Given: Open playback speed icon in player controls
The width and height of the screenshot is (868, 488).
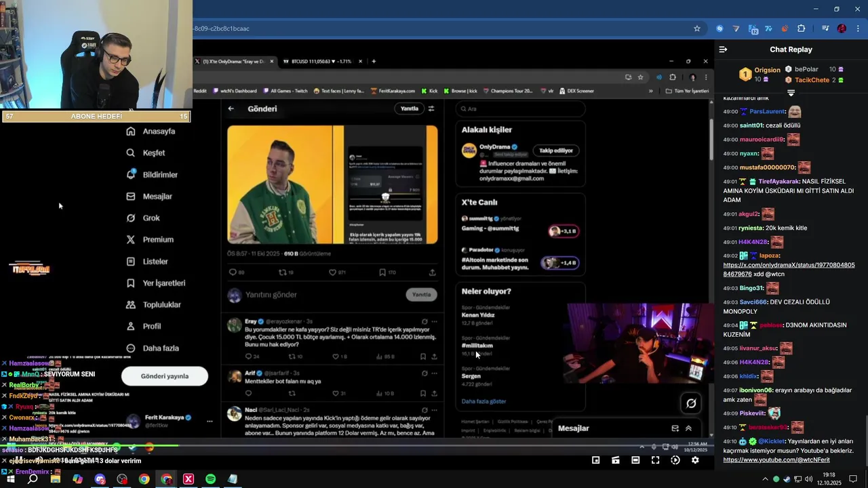Looking at the screenshot, I should 675,460.
